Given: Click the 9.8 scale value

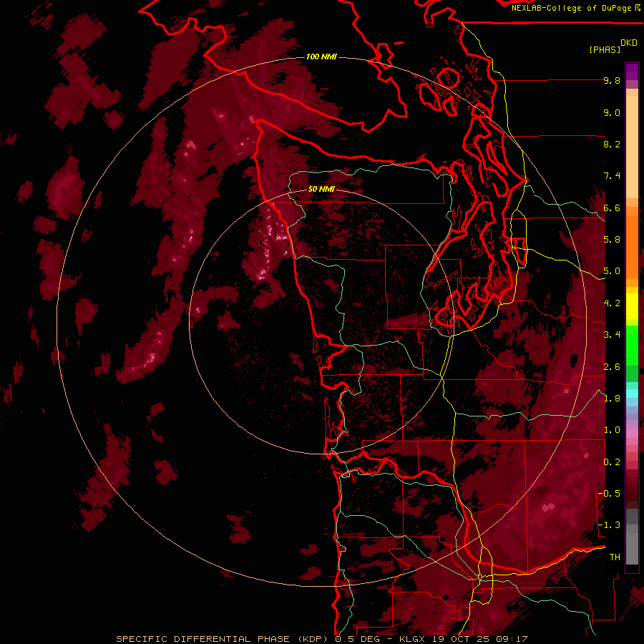Looking at the screenshot, I should pos(612,81).
